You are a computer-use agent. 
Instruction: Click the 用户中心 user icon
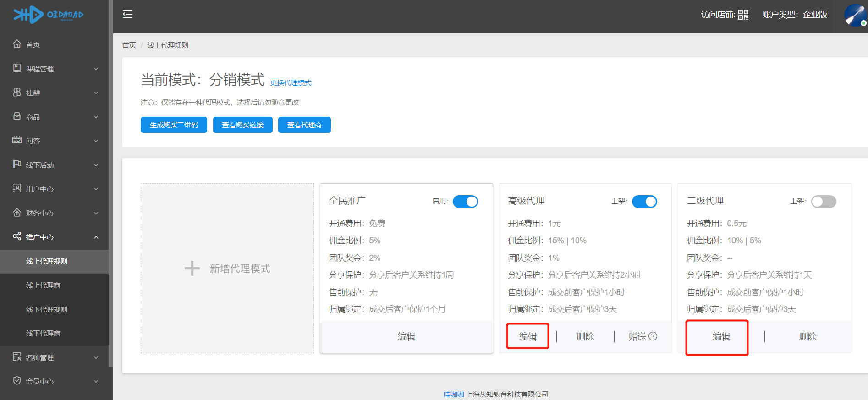coord(17,188)
